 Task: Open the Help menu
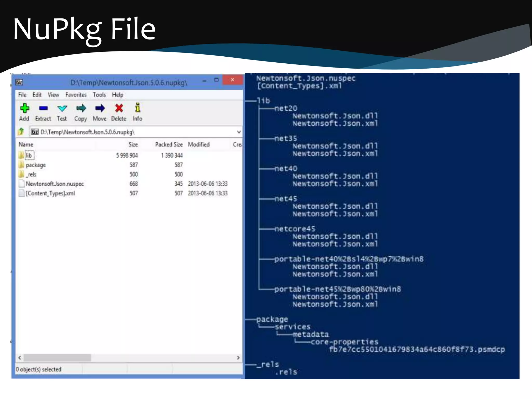pos(118,95)
